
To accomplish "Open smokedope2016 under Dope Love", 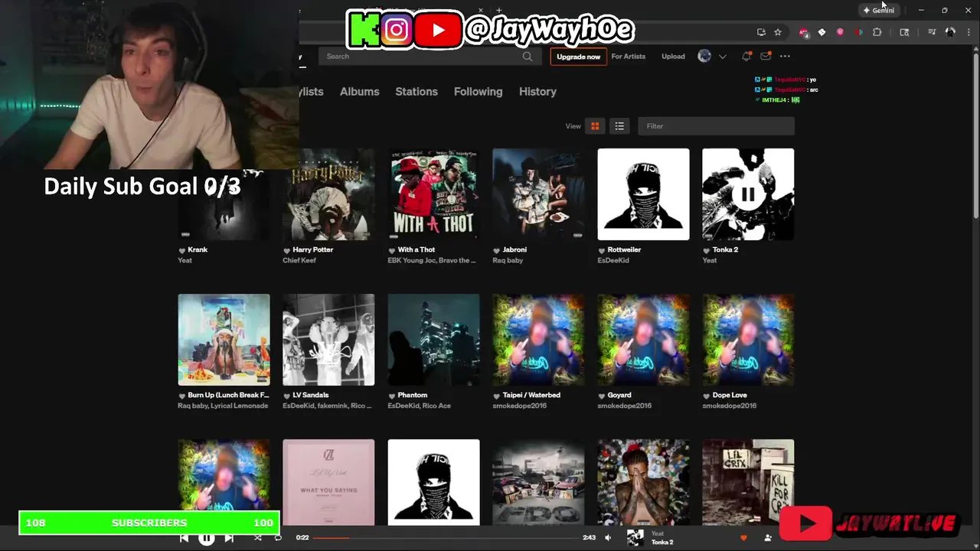I will 729,406.
